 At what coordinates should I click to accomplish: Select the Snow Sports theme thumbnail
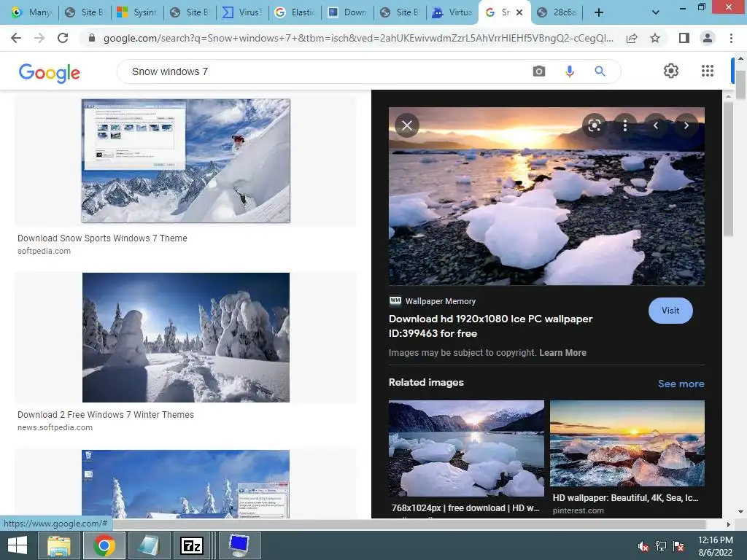(x=186, y=160)
